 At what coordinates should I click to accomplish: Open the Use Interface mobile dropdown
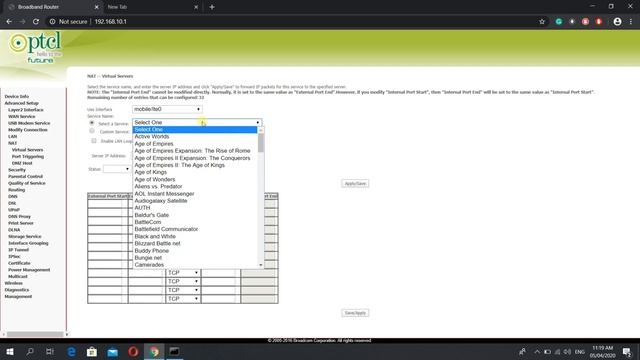(167, 109)
